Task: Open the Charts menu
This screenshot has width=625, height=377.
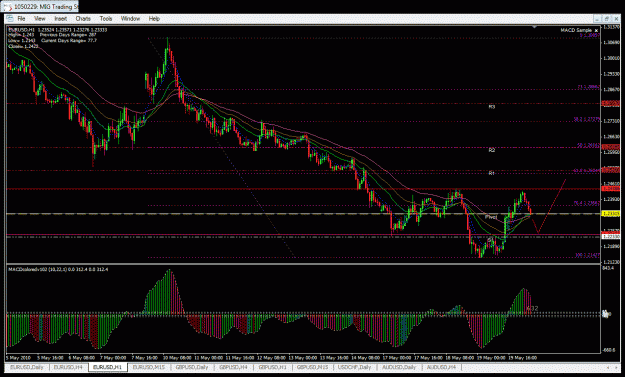Action: pos(83,19)
